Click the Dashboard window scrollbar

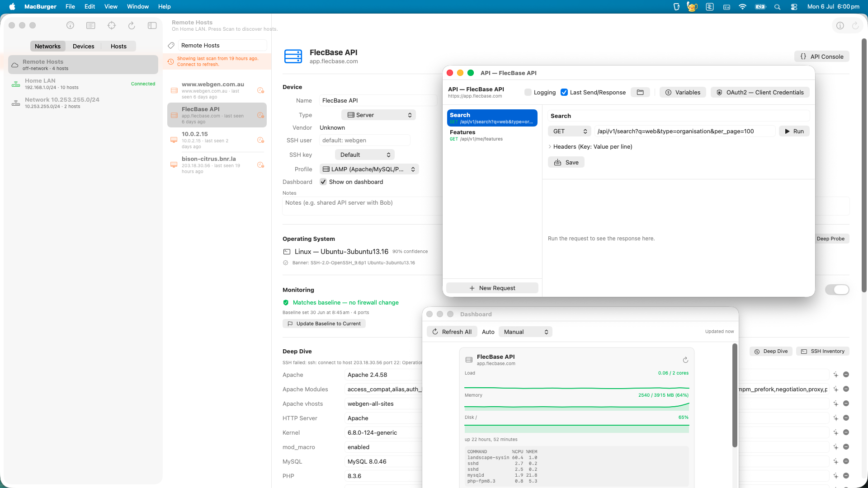(735, 395)
